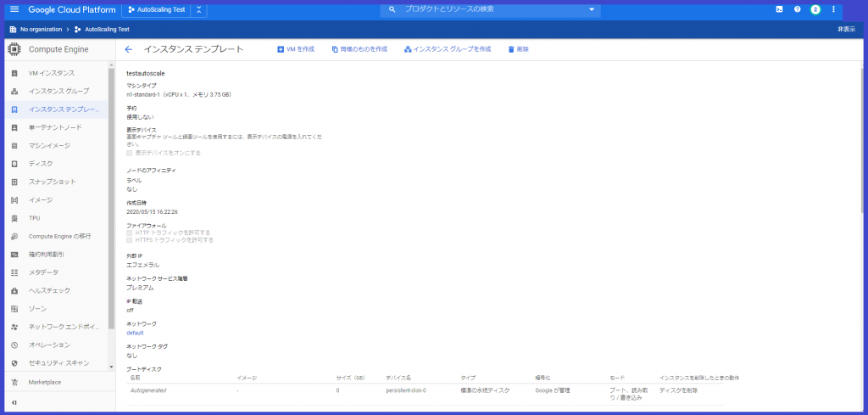Image resolution: width=868 pixels, height=415 pixels.
Task: Click the スナップショット sidebar icon
Action: [14, 182]
